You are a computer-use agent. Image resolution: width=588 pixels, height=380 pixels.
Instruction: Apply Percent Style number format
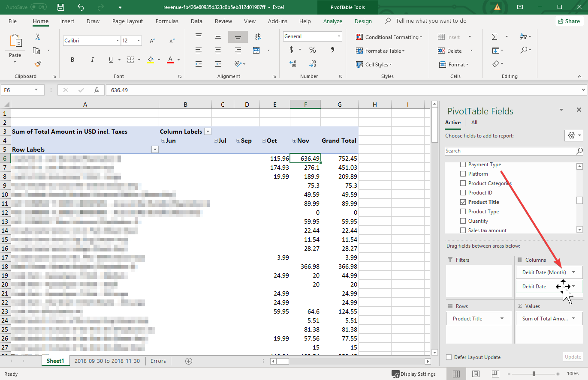[x=313, y=50]
